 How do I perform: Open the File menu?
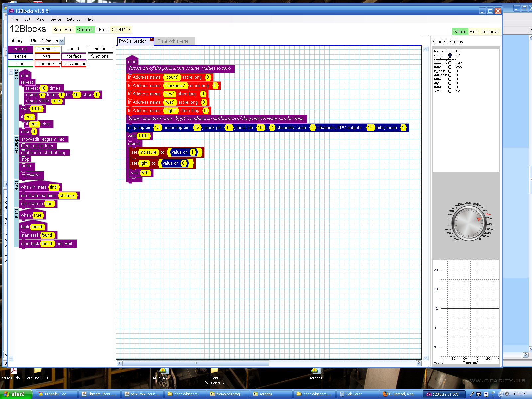pyautogui.click(x=15, y=19)
